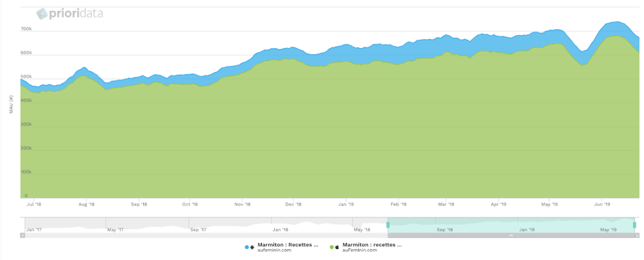Click the "May '18" navigator label
The image size is (644, 260).
tap(362, 230)
